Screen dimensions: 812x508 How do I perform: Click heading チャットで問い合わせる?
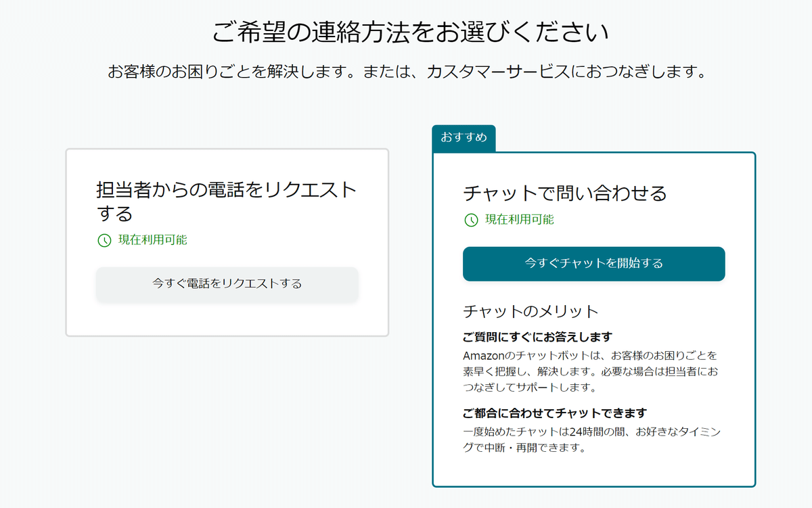[565, 193]
